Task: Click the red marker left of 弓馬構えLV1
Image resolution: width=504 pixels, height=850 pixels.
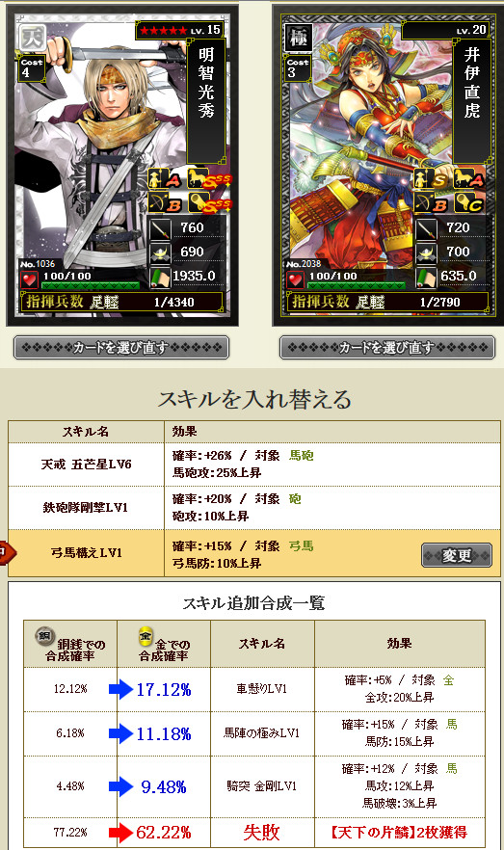Action: pos(7,552)
